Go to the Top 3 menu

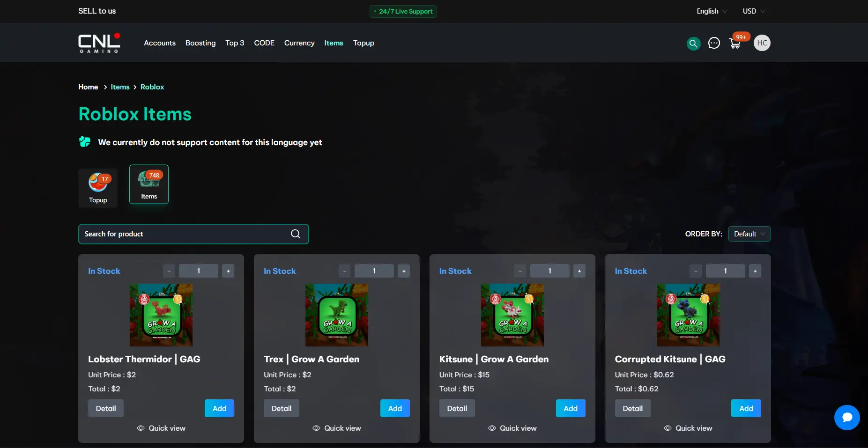[x=235, y=43]
